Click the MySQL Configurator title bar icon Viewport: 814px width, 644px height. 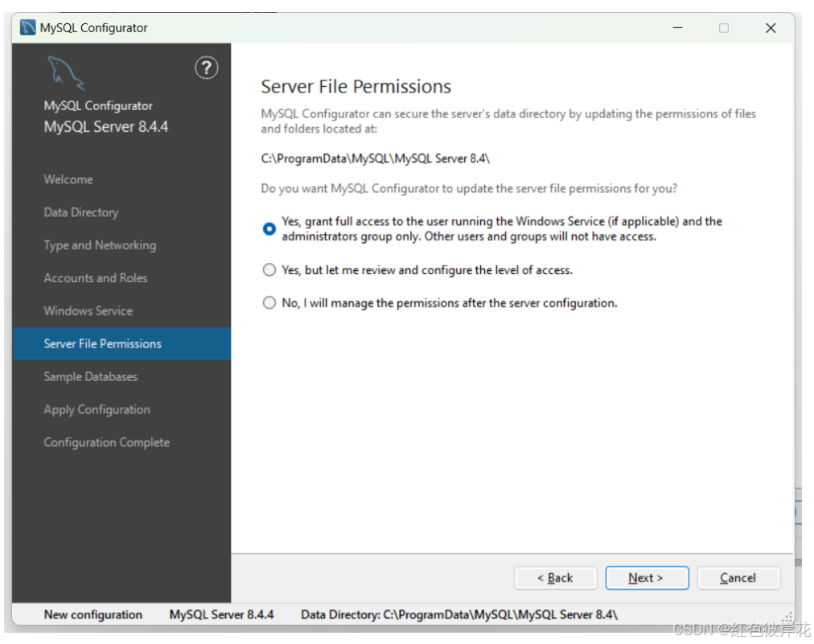[x=27, y=27]
